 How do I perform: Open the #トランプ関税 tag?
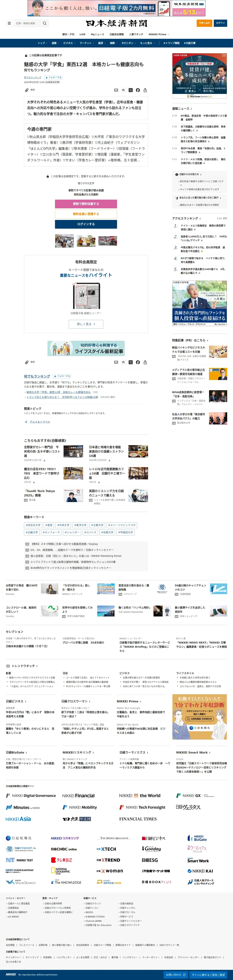click(x=171, y=43)
